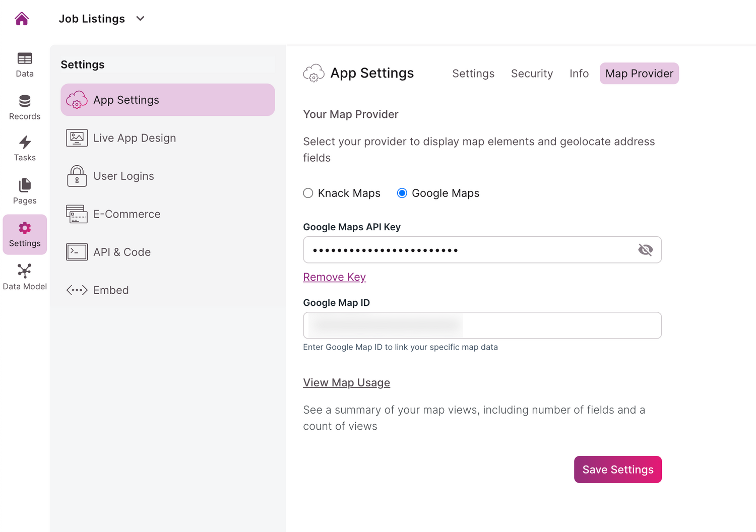The width and height of the screenshot is (756, 532).
Task: Click the Save Settings button
Action: point(617,470)
